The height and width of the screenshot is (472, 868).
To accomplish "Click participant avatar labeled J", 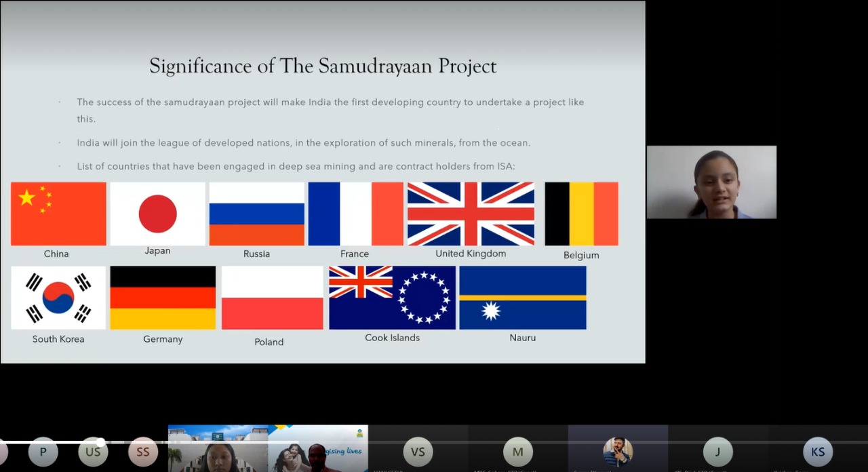I will [717, 452].
